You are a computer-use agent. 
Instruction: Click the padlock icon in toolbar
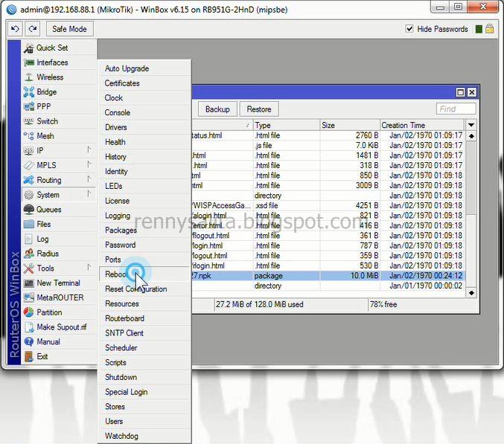[490, 29]
